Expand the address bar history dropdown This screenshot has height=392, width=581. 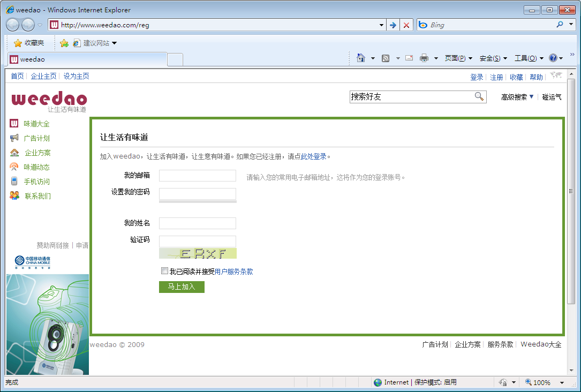[x=381, y=25]
